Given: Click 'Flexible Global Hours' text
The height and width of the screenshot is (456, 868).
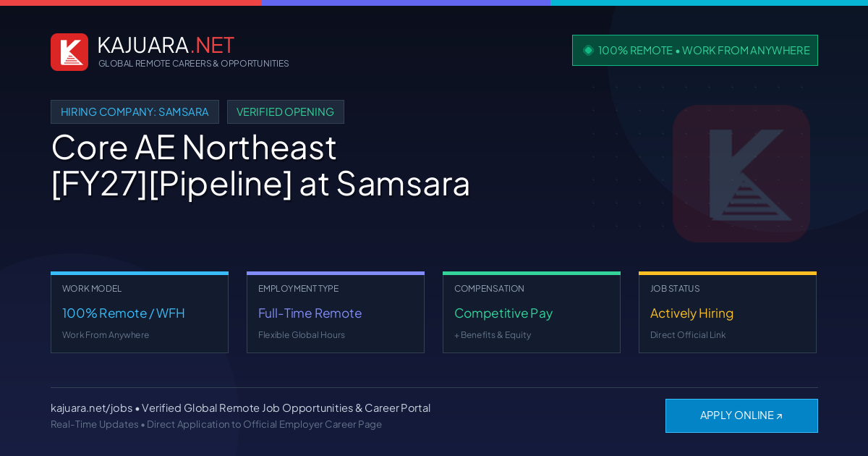Looking at the screenshot, I should [302, 334].
